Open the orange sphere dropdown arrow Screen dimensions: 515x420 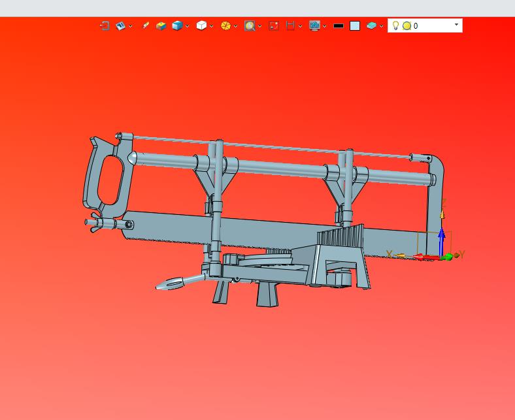click(x=235, y=26)
